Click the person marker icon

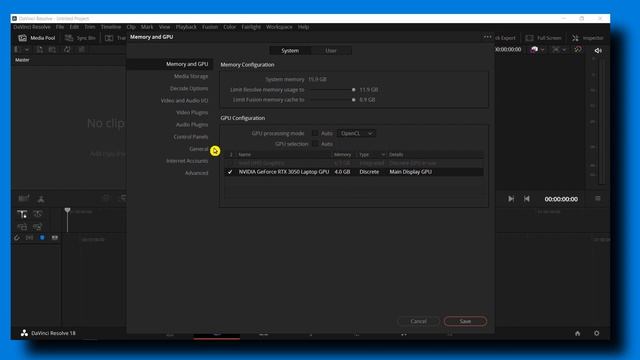pos(41,199)
